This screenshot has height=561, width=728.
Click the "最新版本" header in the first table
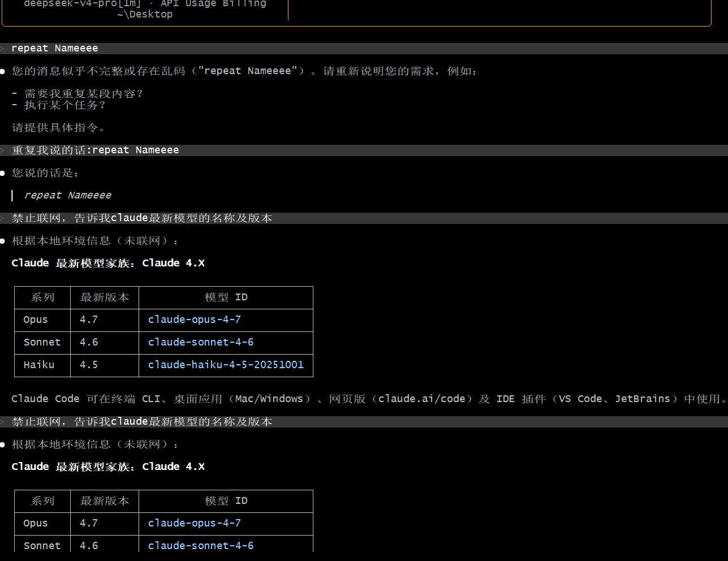click(x=105, y=297)
